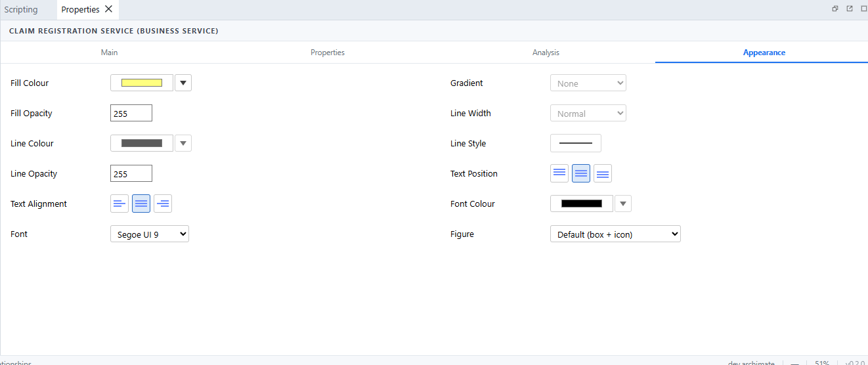The width and height of the screenshot is (868, 365).
Task: Select the Properties panel tab title
Action: [80, 9]
